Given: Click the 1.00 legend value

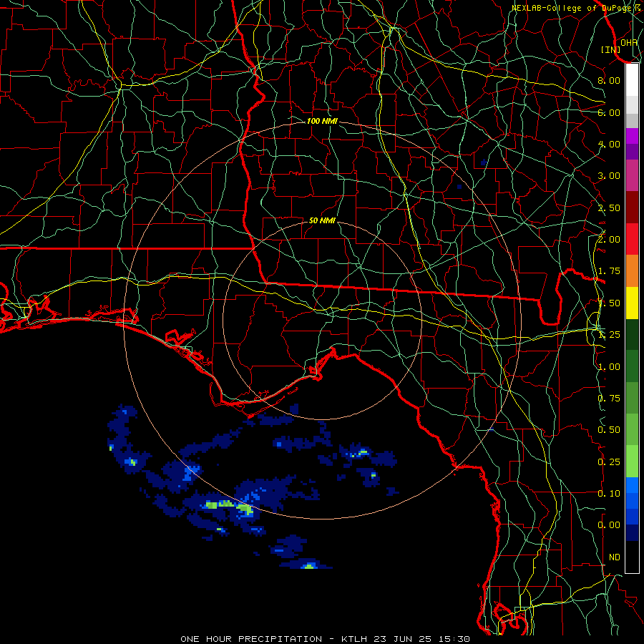Looking at the screenshot, I should (x=609, y=367).
